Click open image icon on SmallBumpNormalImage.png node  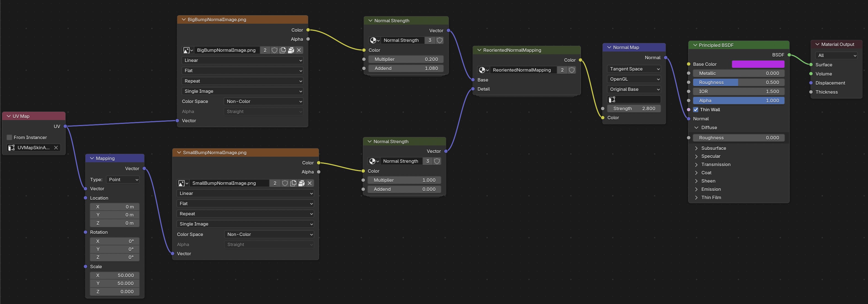tap(302, 183)
